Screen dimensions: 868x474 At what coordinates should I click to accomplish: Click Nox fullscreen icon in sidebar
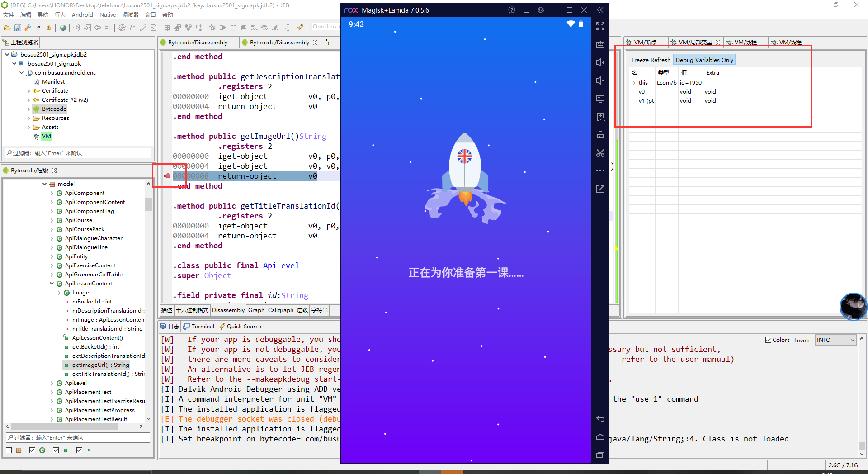(x=600, y=27)
